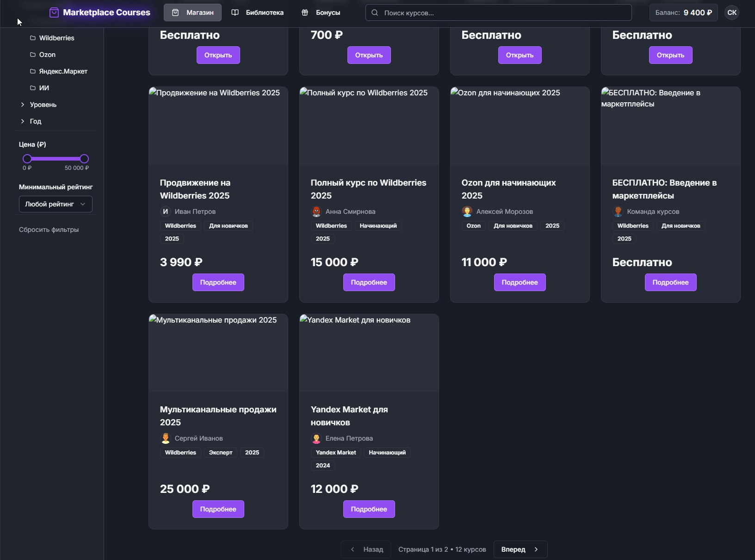
Task: Open the СК user profile avatar
Action: (x=732, y=12)
